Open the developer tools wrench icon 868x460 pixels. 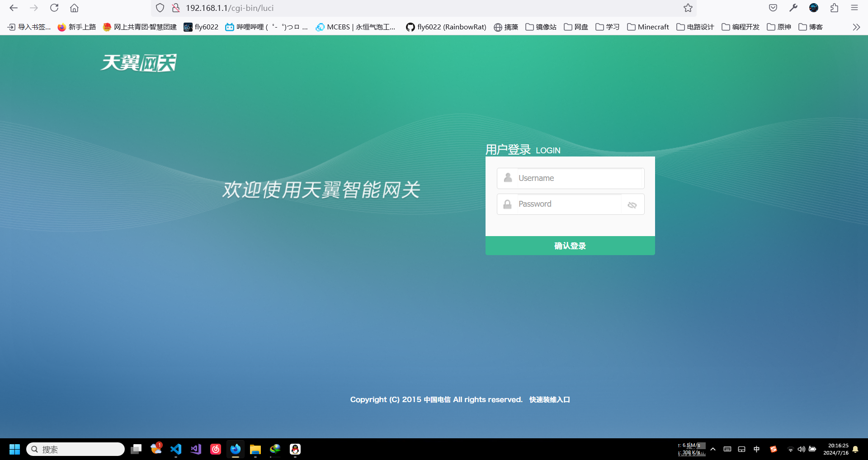coord(793,8)
